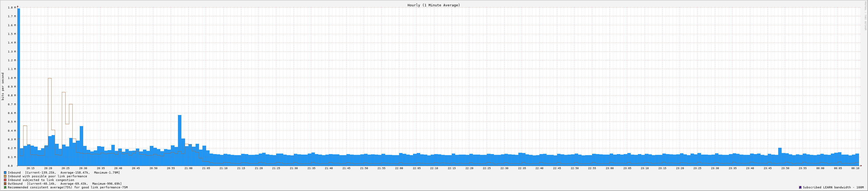Click the brown Outbound legend swatch

click(x=5, y=184)
